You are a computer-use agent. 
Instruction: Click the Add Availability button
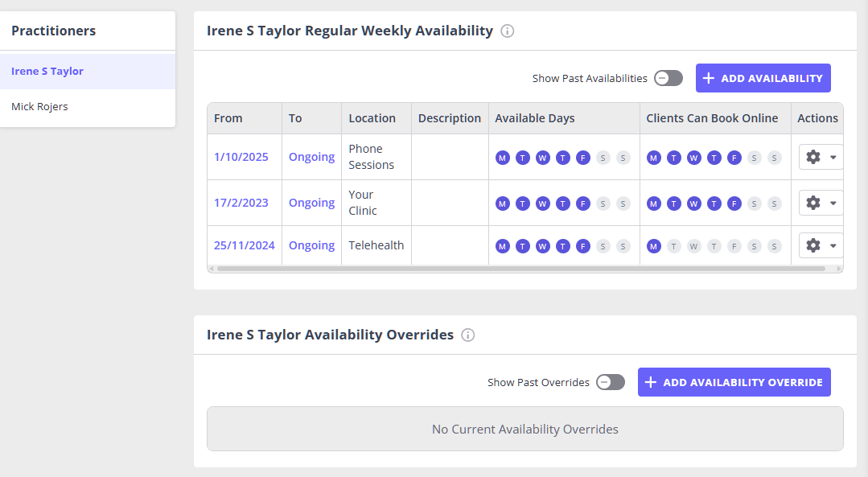click(763, 78)
